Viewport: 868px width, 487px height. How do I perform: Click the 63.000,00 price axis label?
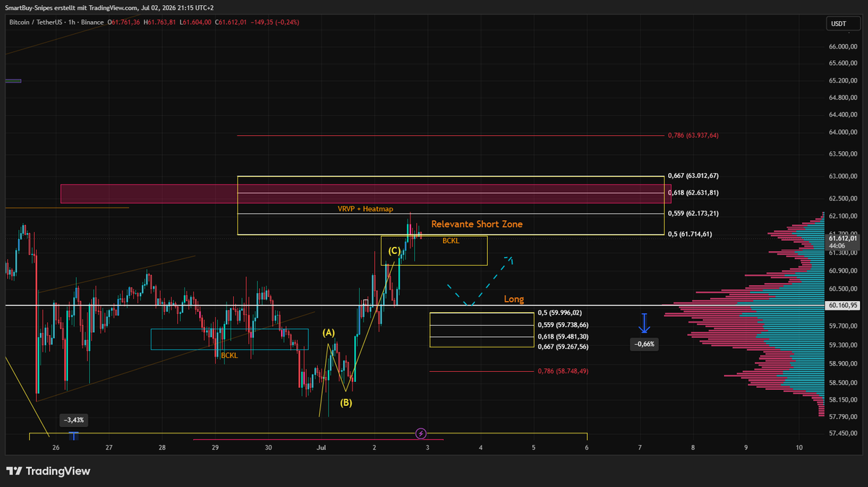tap(843, 176)
